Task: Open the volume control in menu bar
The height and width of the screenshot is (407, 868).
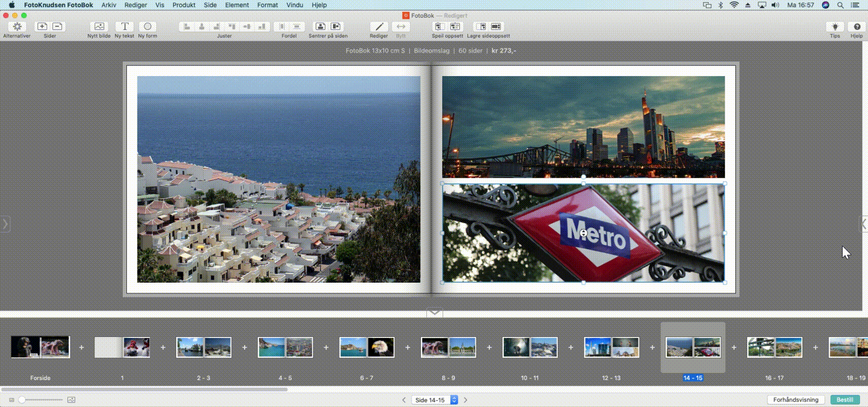Action: click(x=775, y=5)
